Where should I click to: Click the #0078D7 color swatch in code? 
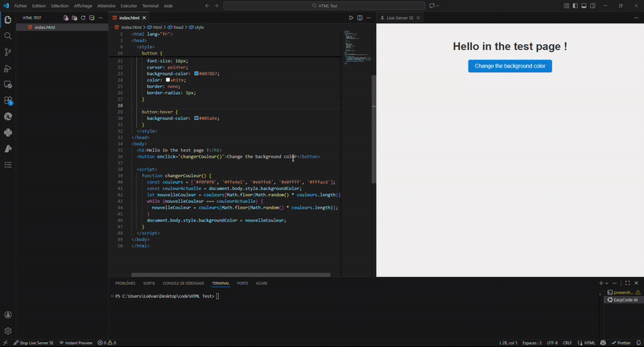point(196,73)
